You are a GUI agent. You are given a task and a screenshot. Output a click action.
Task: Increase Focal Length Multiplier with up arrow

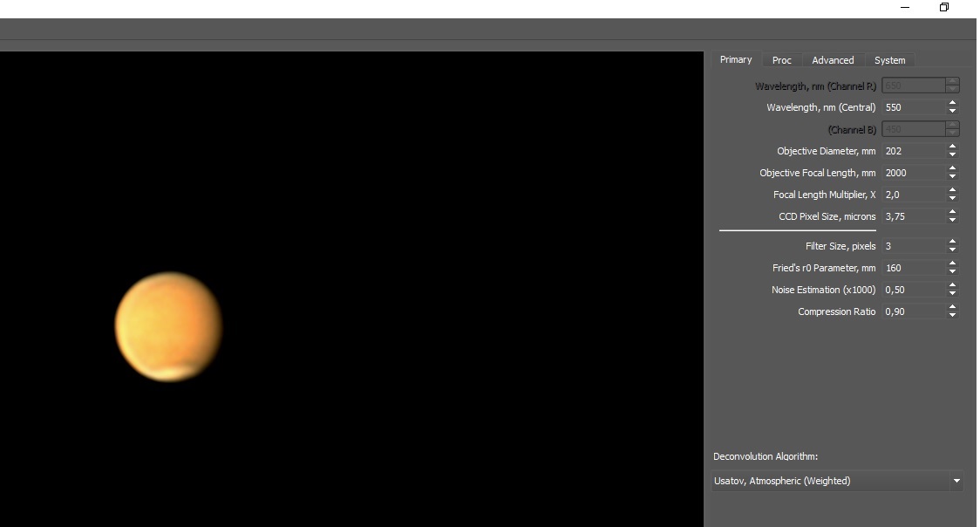[x=952, y=191]
